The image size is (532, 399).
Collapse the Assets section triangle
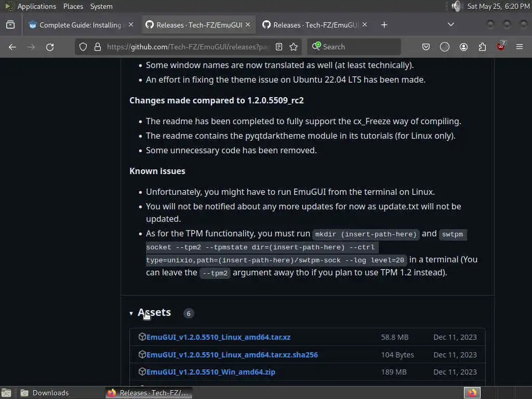[x=131, y=313]
